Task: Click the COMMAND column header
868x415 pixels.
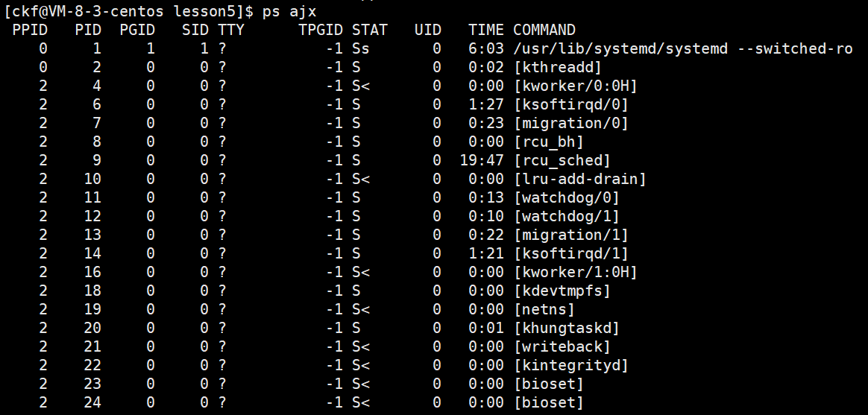Action: [544, 30]
